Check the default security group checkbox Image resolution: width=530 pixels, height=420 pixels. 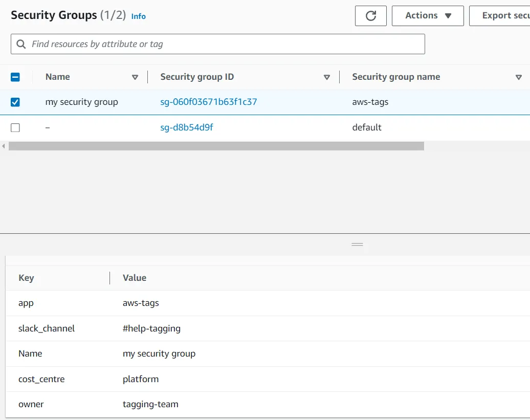click(15, 128)
